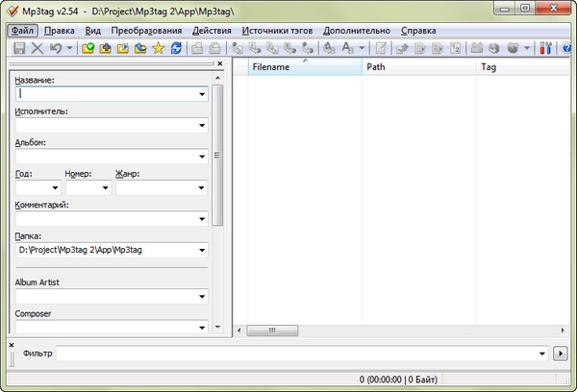
Task: Click the Load playlist folder icon
Action: (123, 48)
